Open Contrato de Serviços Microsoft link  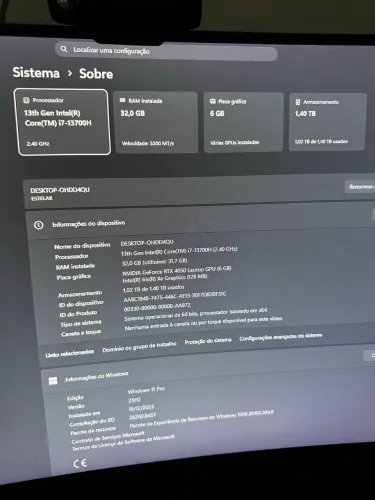point(108,437)
